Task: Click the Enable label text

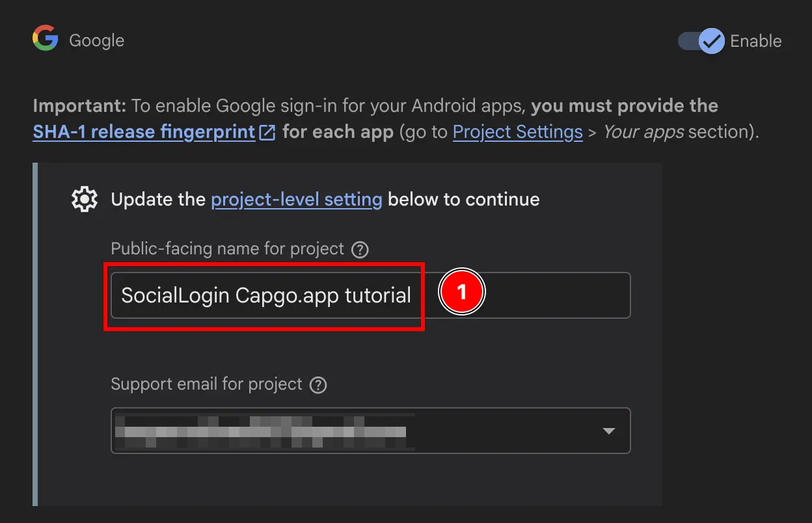Action: tap(756, 41)
